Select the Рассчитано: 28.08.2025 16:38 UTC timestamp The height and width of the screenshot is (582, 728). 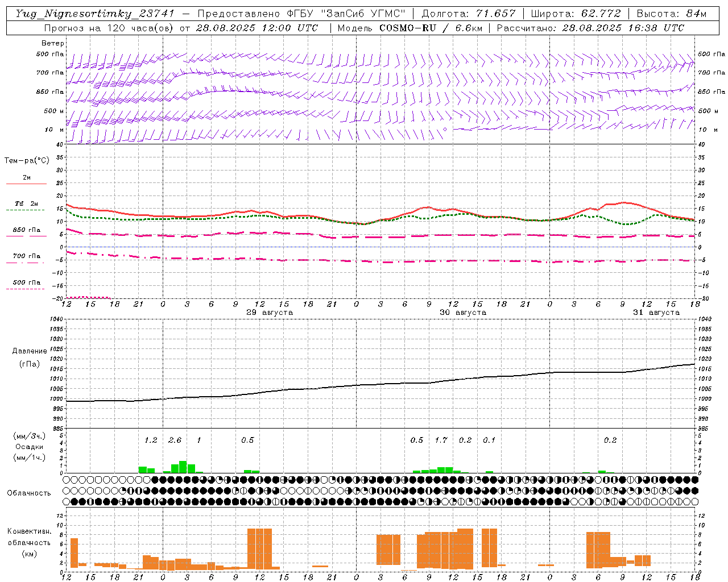pyautogui.click(x=590, y=28)
